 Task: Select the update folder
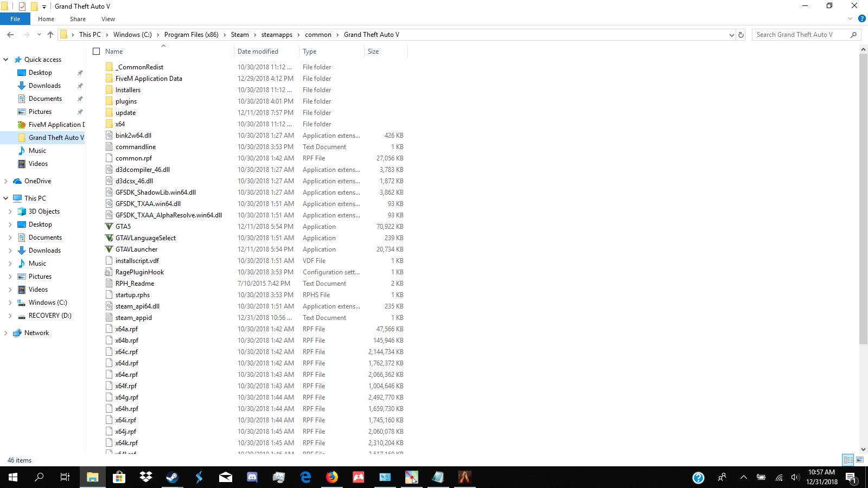click(125, 113)
